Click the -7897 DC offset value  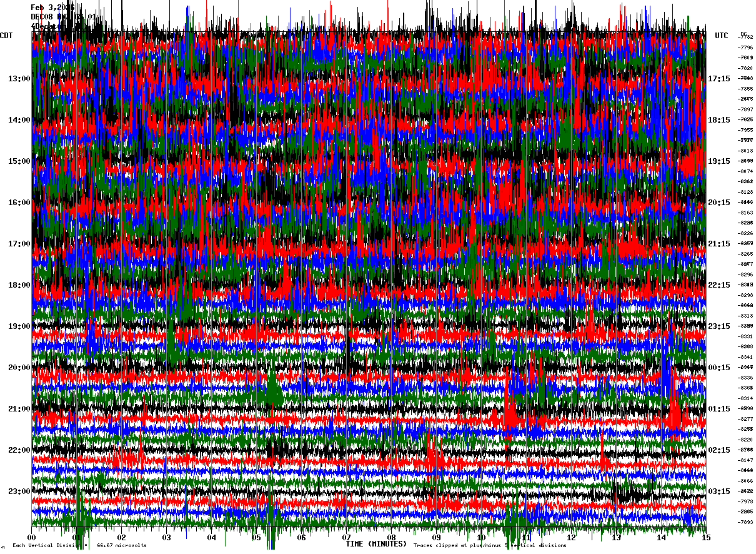tap(745, 109)
